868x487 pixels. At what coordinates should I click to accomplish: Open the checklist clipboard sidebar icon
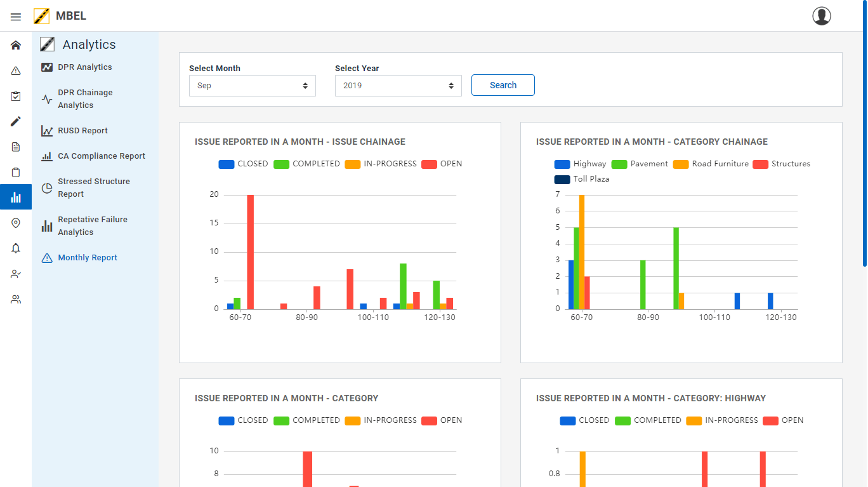point(16,96)
